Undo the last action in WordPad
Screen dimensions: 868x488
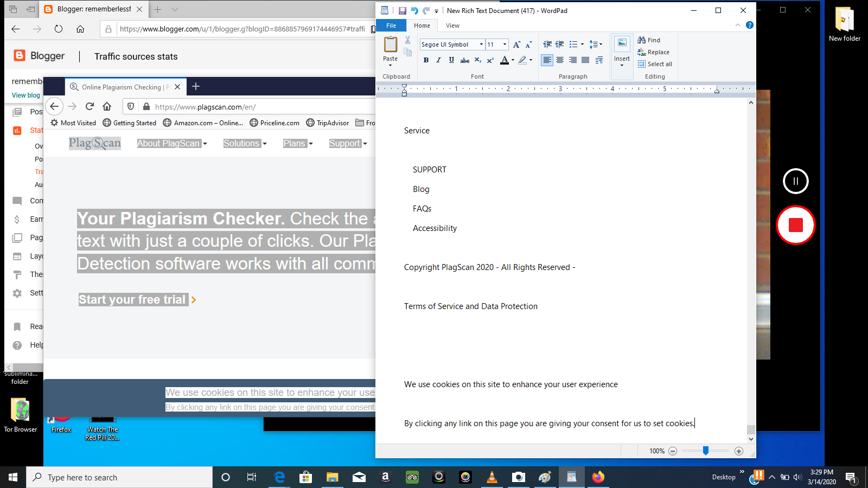click(x=414, y=10)
